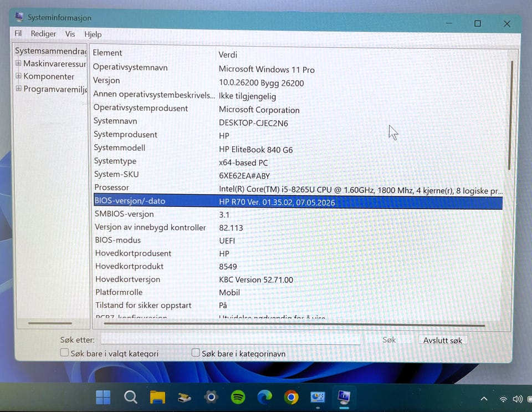Select 'Versjon av innebygd kontroller' row

point(298,227)
